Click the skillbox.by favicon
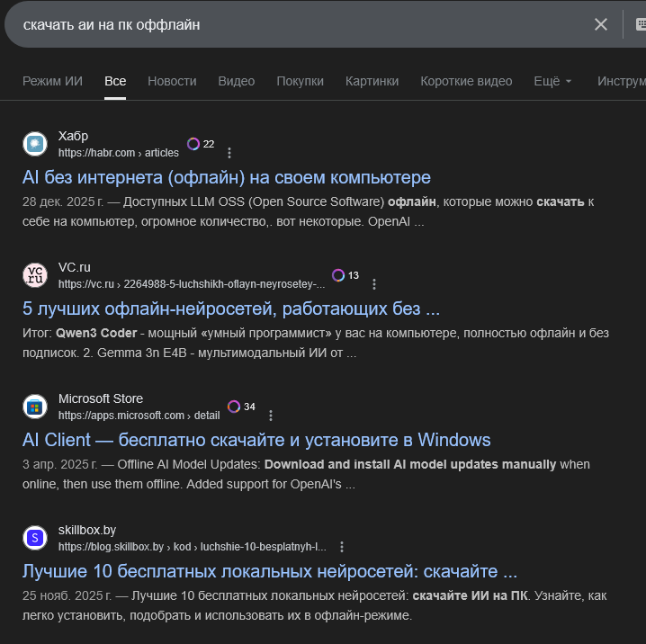 click(35, 538)
